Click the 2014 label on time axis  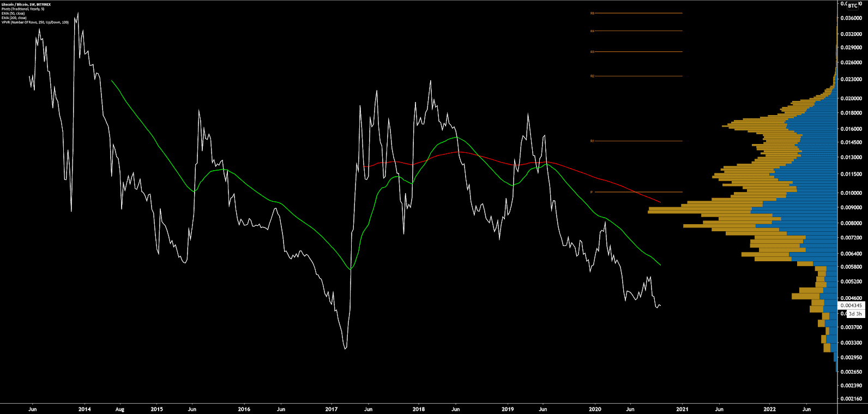pyautogui.click(x=85, y=409)
